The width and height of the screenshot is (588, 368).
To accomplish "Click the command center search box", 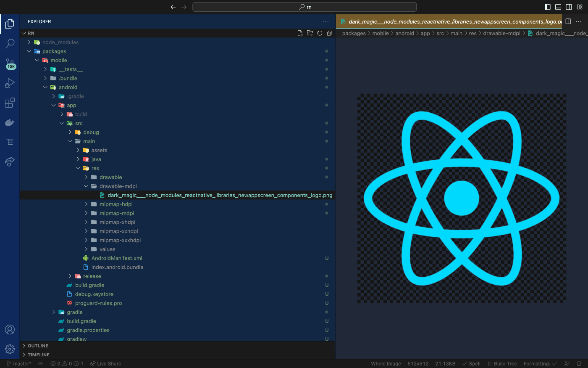I will (x=304, y=7).
